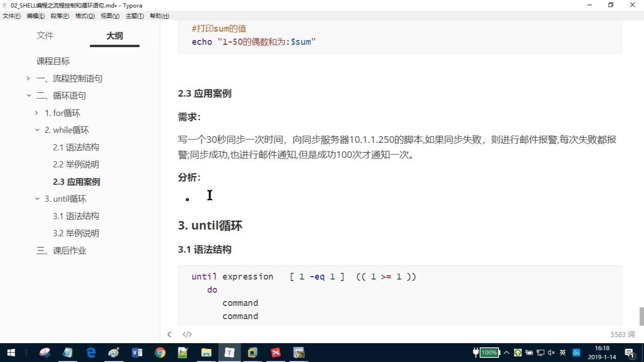
Task: Collapse the 二、循环语句 outline section
Action: click(x=28, y=96)
